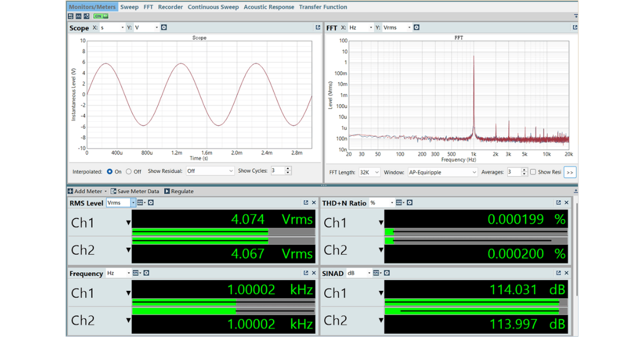Click the RMS Level Ch1 bar meter

pos(223,232)
